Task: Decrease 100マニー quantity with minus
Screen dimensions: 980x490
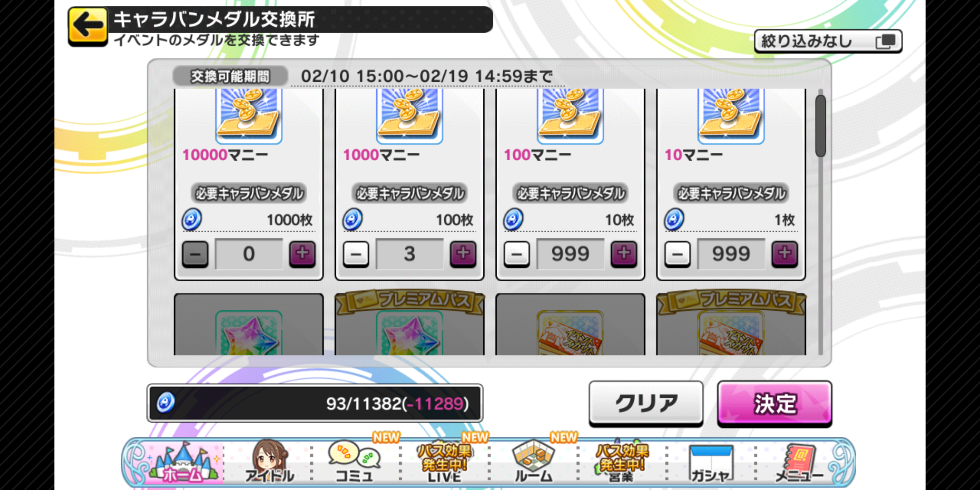Action: (x=517, y=254)
